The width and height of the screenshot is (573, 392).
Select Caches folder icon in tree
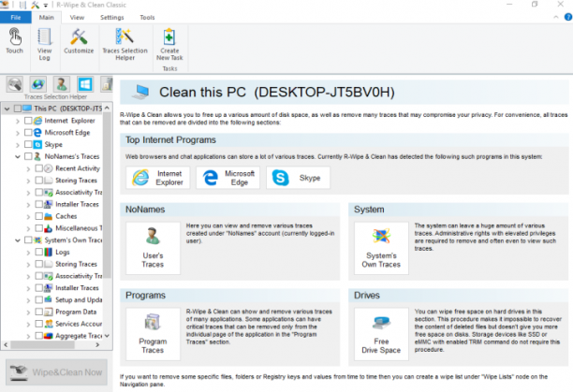tap(49, 216)
